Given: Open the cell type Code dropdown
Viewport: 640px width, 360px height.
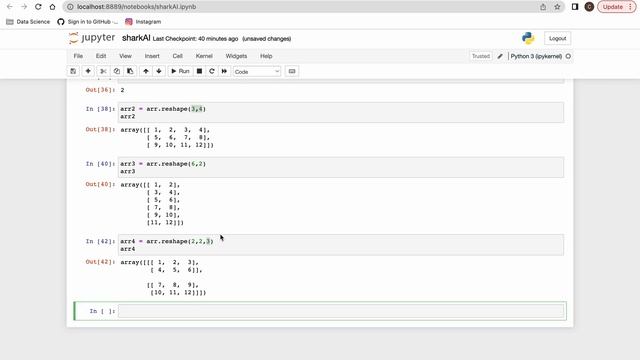Looking at the screenshot, I should click(257, 72).
